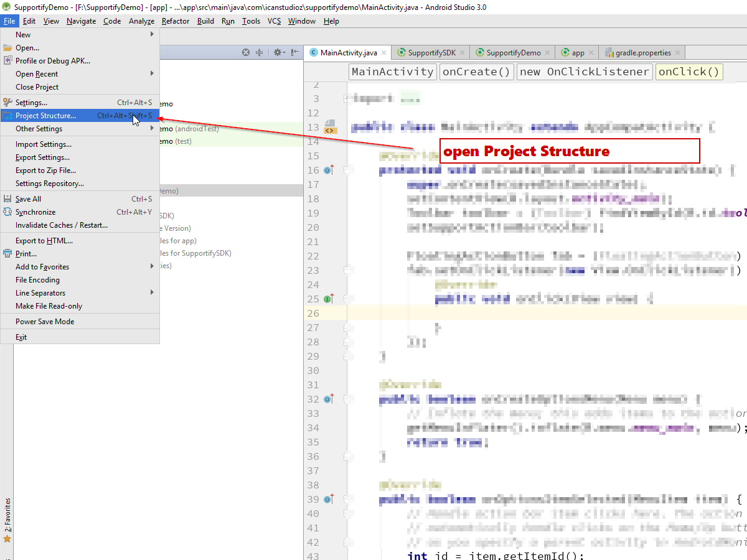This screenshot has width=747, height=560.
Task: Open the Window menu
Action: click(x=302, y=21)
